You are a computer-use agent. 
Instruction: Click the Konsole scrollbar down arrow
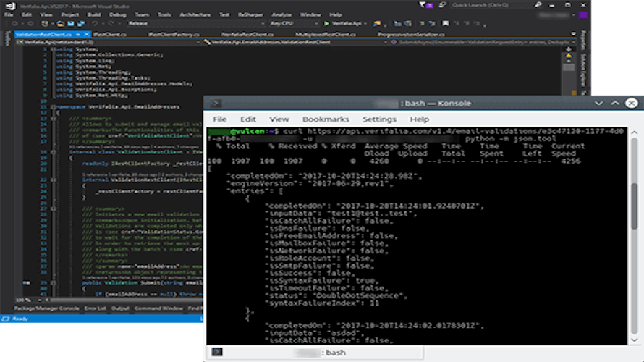click(634, 340)
